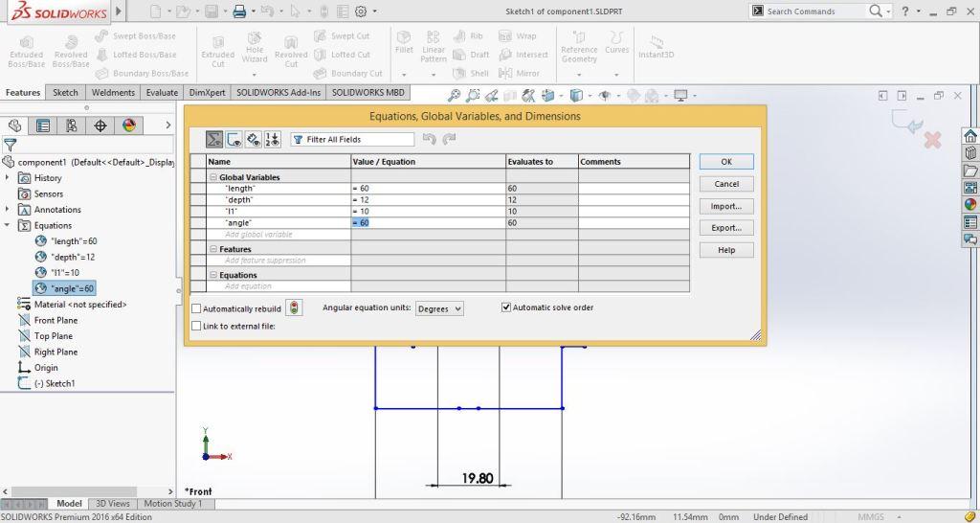
Task: Open the SOLIDWORKS MBD tab
Action: [367, 93]
